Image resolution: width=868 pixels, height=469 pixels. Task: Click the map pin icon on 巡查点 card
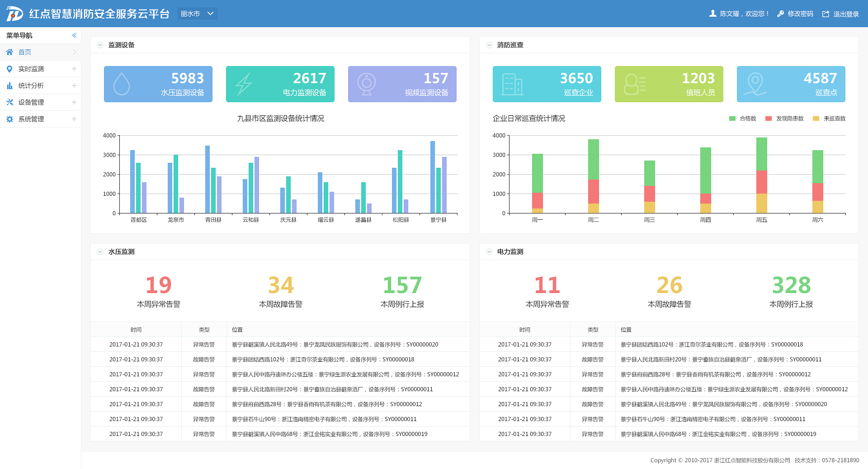(x=755, y=84)
